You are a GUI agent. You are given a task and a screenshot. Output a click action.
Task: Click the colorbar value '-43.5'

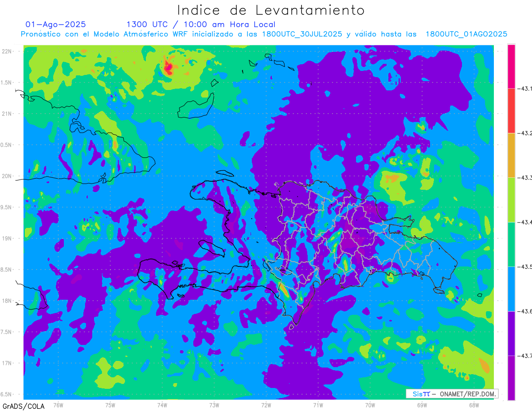[524, 267]
